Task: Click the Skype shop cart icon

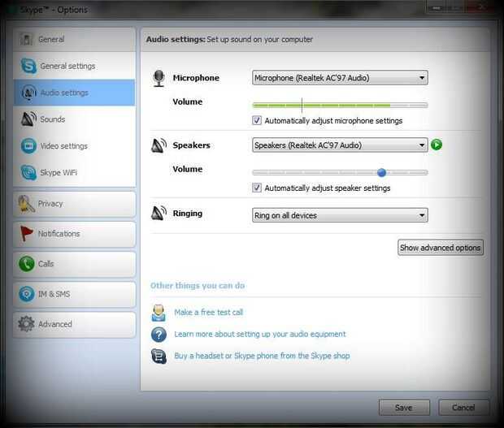Action: pyautogui.click(x=159, y=356)
